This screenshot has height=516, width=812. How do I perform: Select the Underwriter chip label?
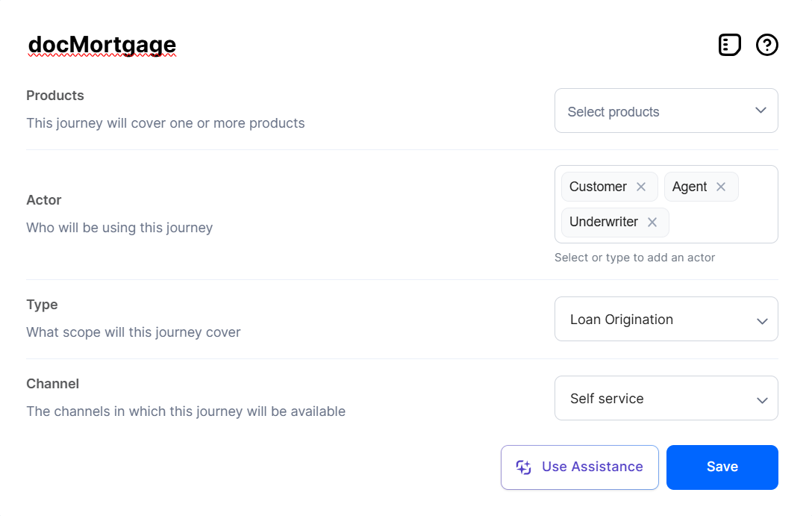[x=603, y=222]
